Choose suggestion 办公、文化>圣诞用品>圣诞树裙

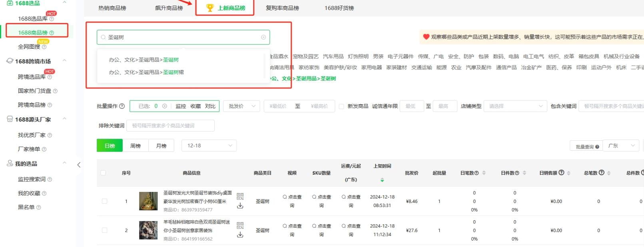point(146,72)
